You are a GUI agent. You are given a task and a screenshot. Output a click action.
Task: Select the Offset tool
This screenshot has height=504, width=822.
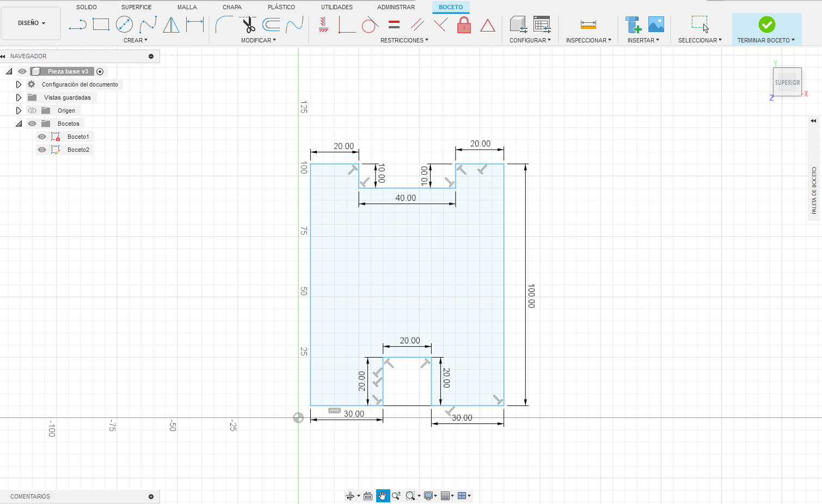point(271,24)
